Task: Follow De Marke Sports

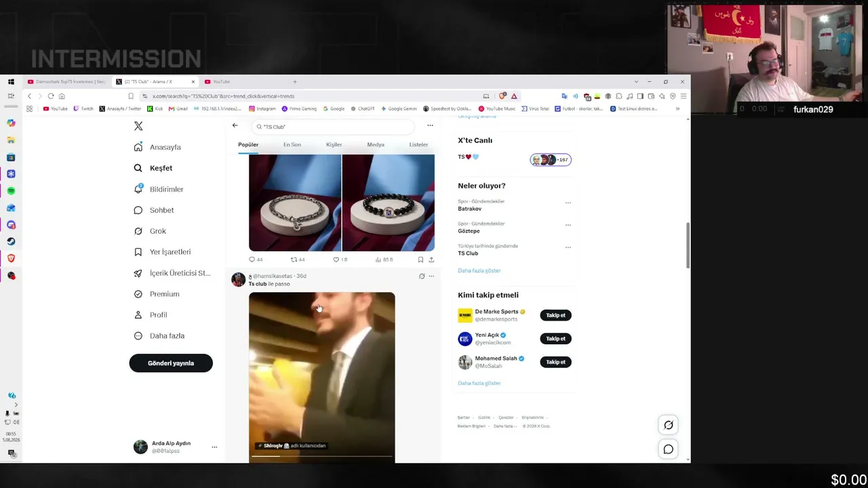Action: (x=556, y=315)
